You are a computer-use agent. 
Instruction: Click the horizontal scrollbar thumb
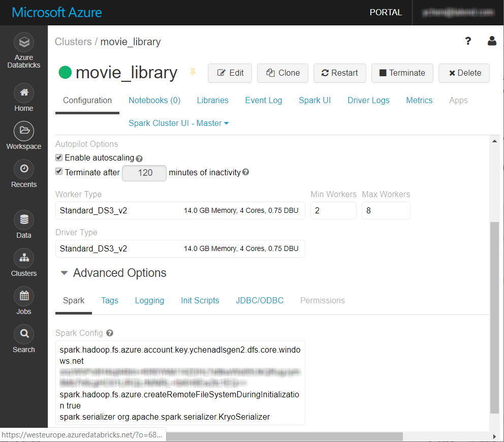[x=284, y=436]
